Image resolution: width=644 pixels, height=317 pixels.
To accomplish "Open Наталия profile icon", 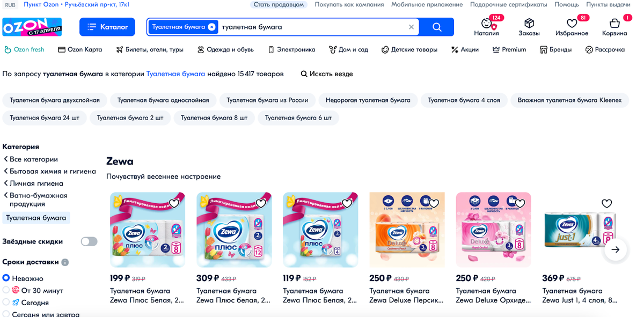I will click(x=486, y=24).
